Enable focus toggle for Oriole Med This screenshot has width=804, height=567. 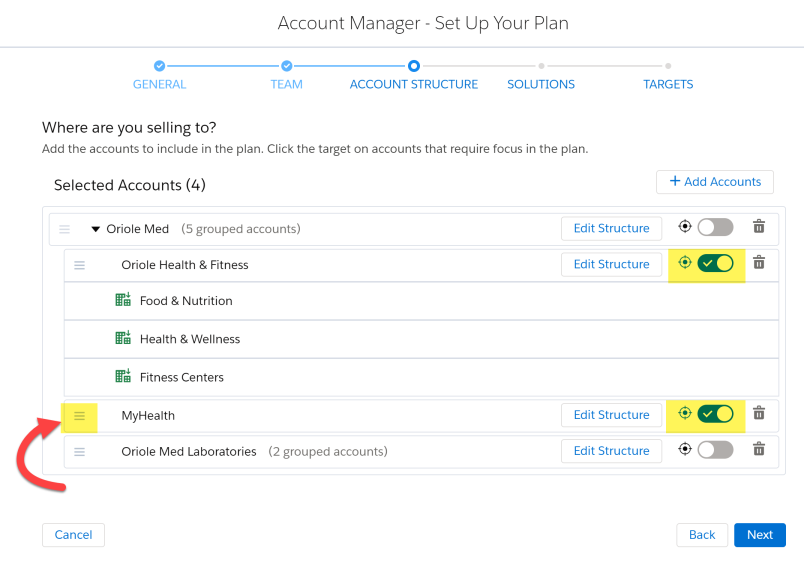coord(715,227)
